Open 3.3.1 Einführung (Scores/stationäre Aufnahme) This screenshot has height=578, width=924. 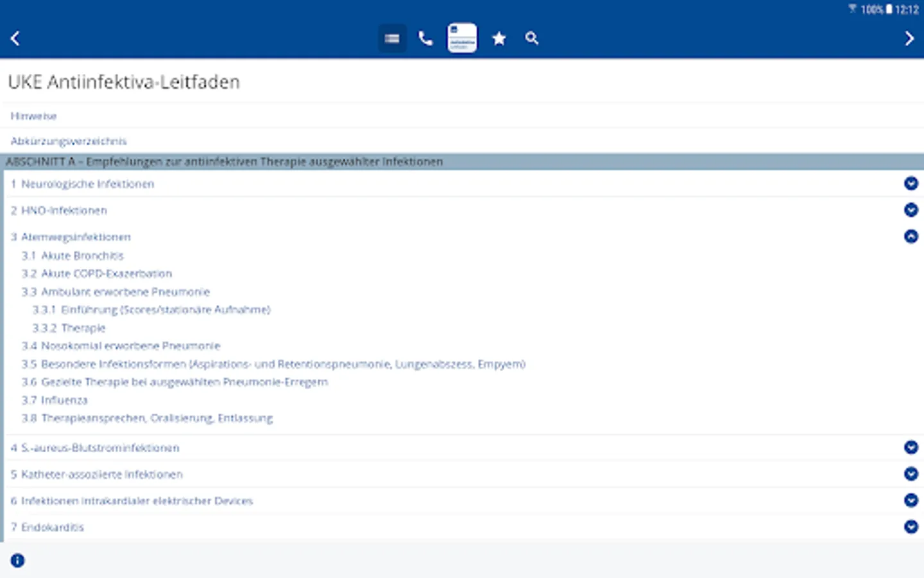151,310
